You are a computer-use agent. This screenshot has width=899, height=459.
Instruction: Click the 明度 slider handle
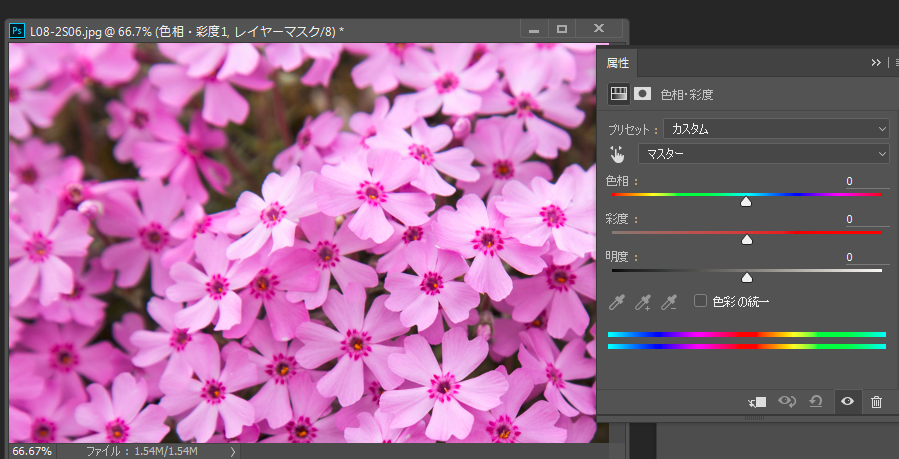tap(746, 277)
